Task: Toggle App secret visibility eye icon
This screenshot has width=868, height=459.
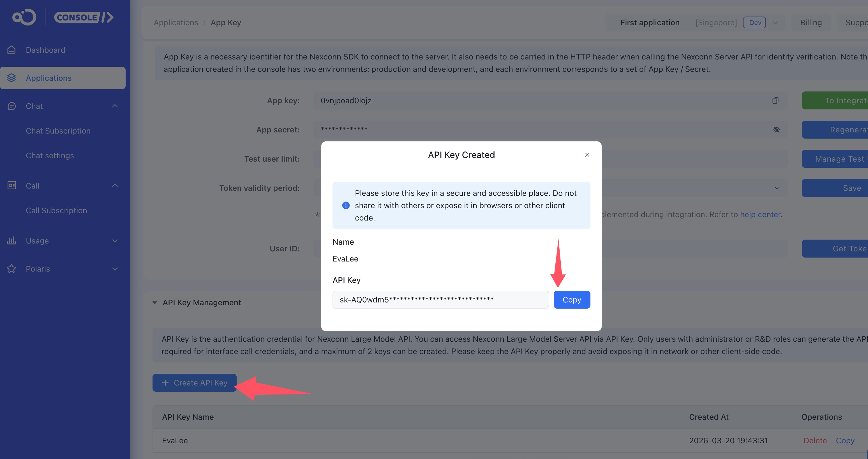Action: [776, 130]
